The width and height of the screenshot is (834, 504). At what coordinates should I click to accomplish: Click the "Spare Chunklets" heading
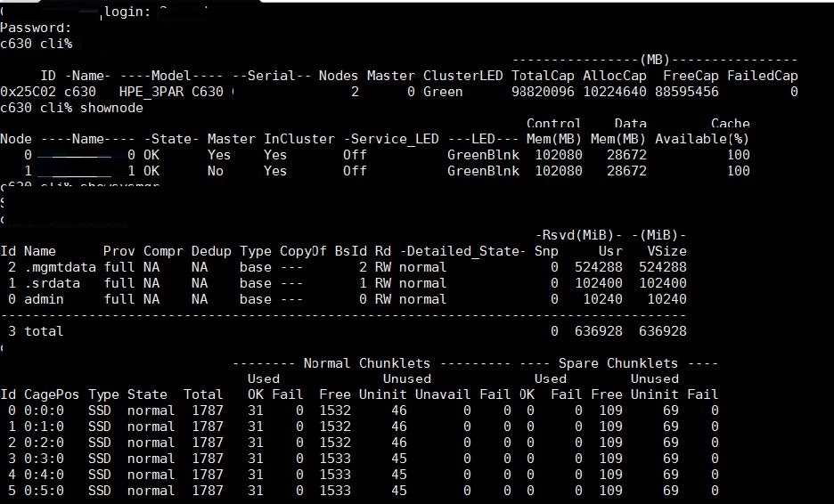[x=618, y=363]
